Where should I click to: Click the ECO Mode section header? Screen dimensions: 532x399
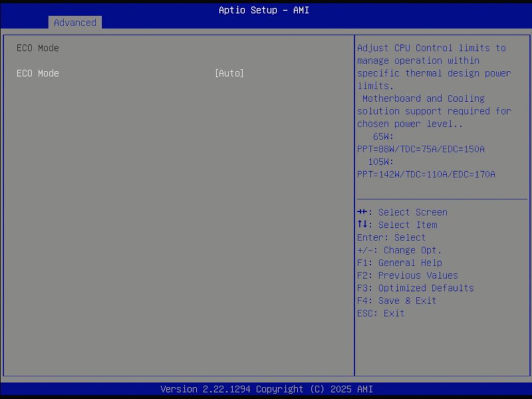(37, 48)
